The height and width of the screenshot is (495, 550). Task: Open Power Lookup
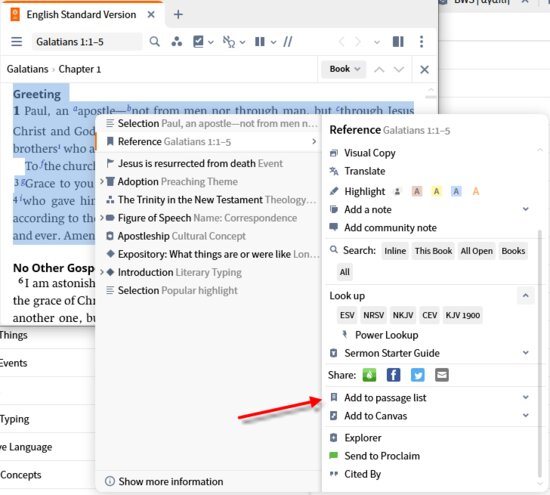tap(387, 335)
